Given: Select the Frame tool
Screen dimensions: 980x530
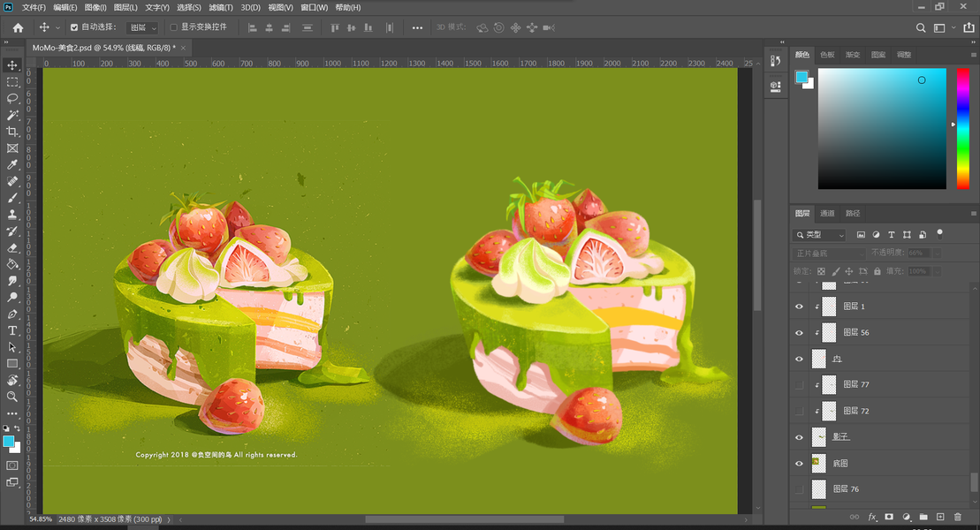Looking at the screenshot, I should tap(11, 148).
